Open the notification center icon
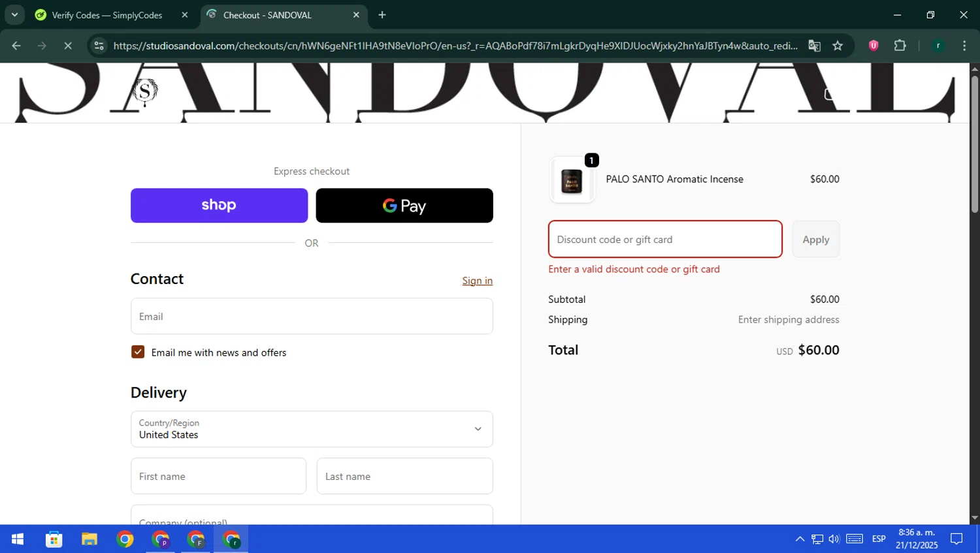Viewport: 980px width, 553px height. tap(956, 539)
